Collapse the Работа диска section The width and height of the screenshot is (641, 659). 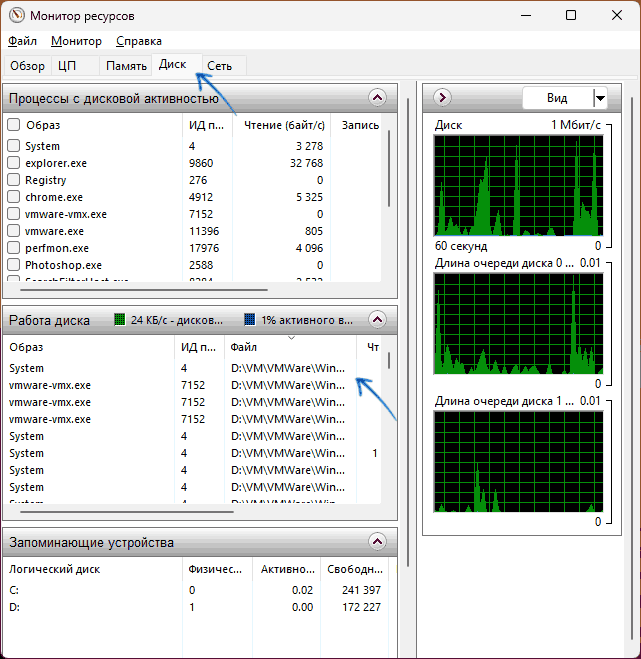click(x=377, y=320)
